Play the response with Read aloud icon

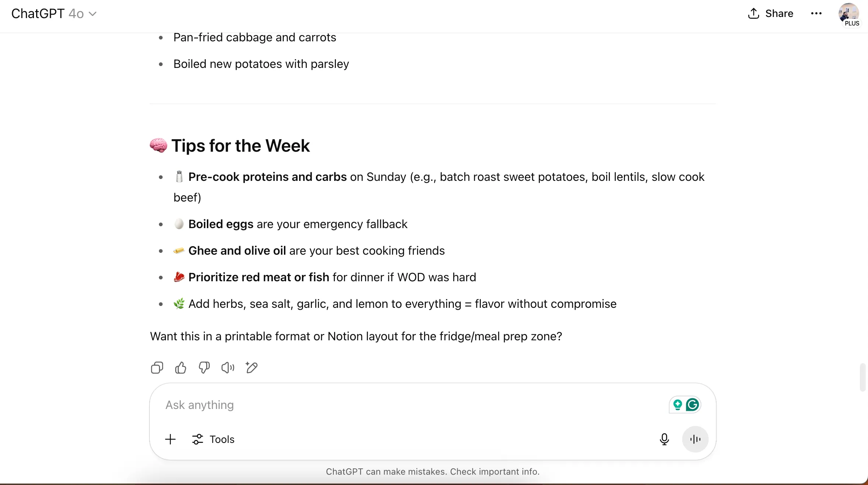[x=228, y=368]
